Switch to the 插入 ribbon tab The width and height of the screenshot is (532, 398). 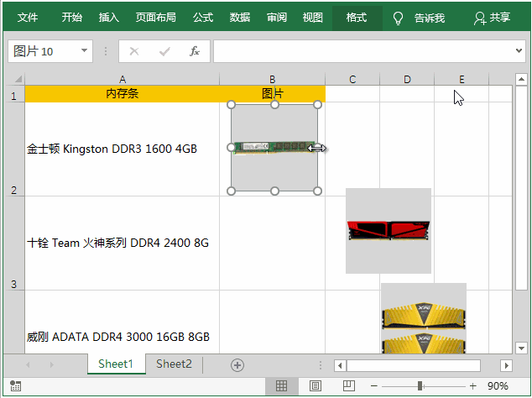tap(108, 18)
